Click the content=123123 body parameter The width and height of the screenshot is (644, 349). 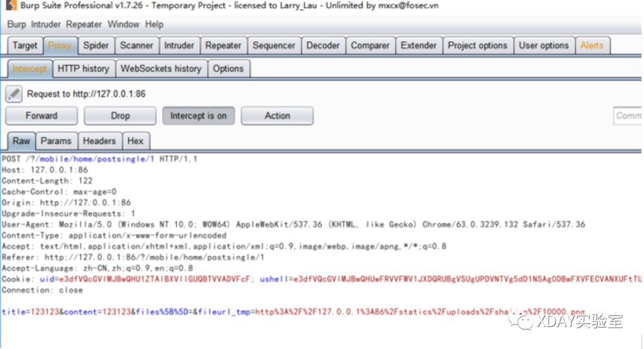tap(97, 312)
